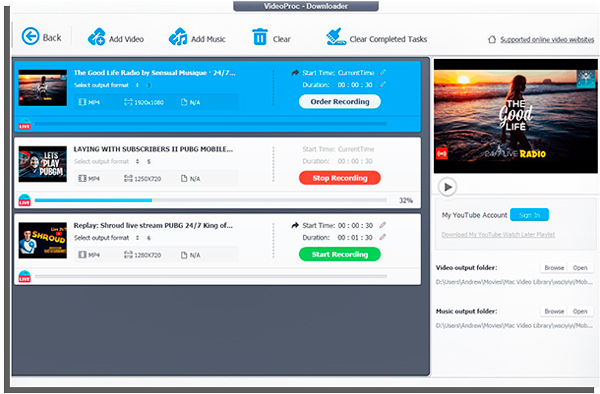Click the 32% progress value
This screenshot has height=394, width=600.
406,200
